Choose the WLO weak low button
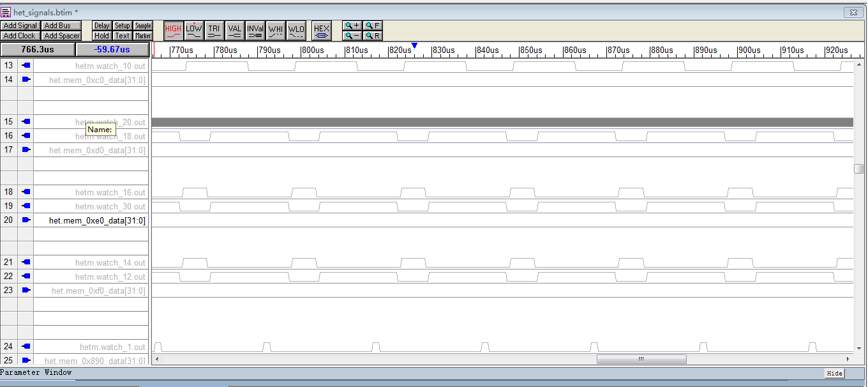868x387 pixels. pyautogui.click(x=296, y=31)
